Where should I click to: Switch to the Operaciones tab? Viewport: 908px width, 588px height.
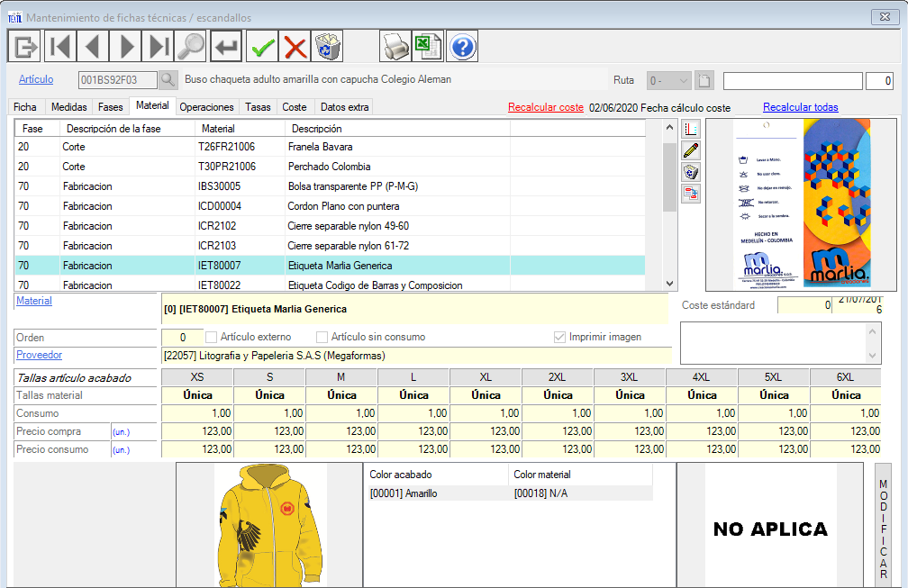(206, 107)
